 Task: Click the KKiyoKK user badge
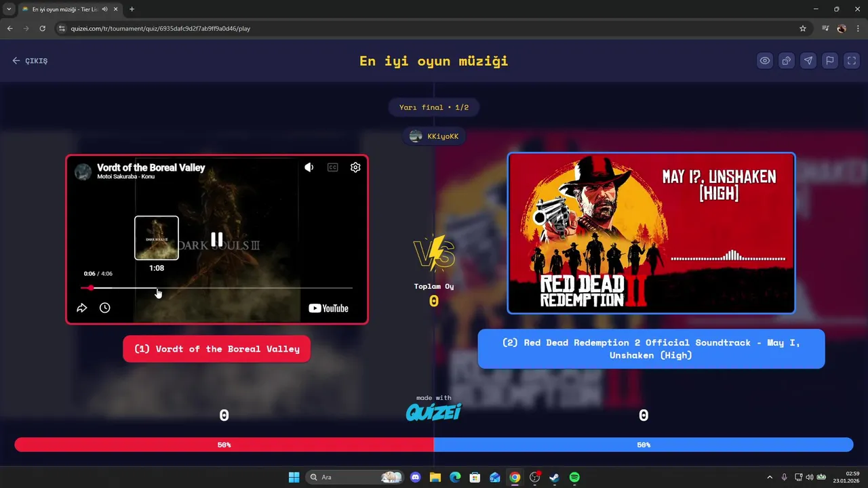[x=434, y=136]
